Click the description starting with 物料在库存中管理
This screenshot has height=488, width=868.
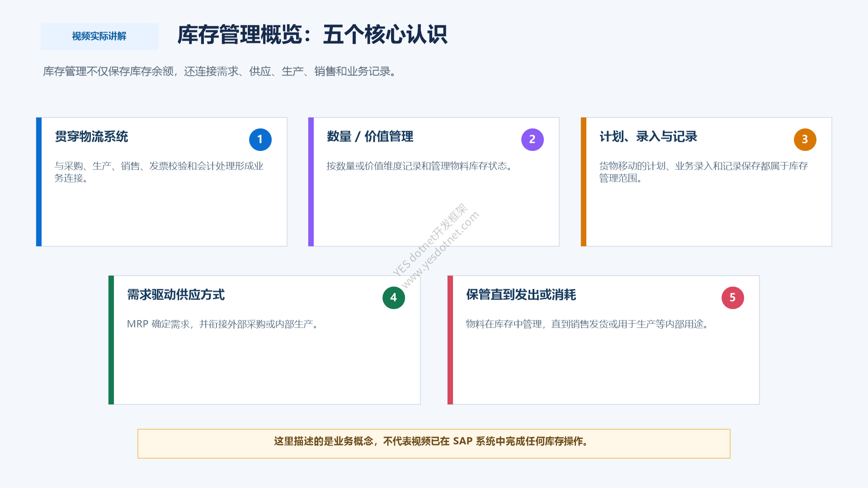[588, 324]
